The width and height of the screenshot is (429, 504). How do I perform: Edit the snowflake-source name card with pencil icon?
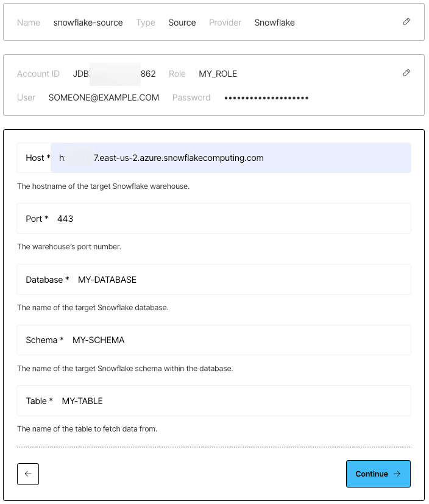[406, 22]
